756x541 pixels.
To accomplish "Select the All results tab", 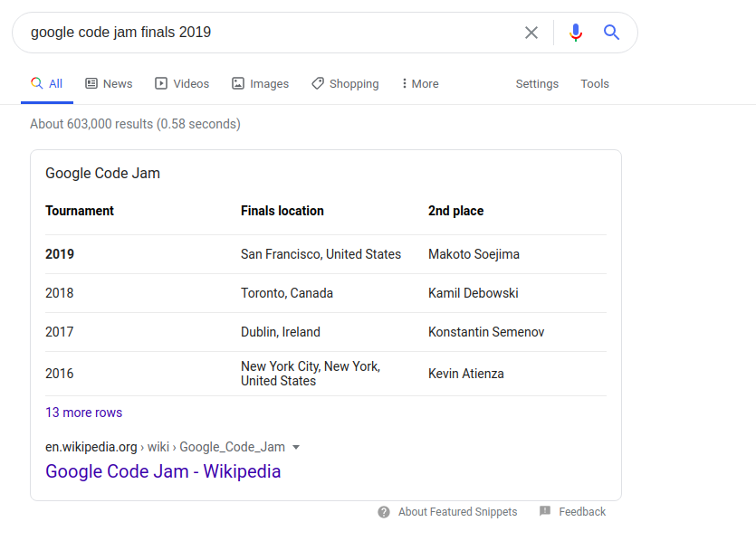I will click(x=47, y=83).
